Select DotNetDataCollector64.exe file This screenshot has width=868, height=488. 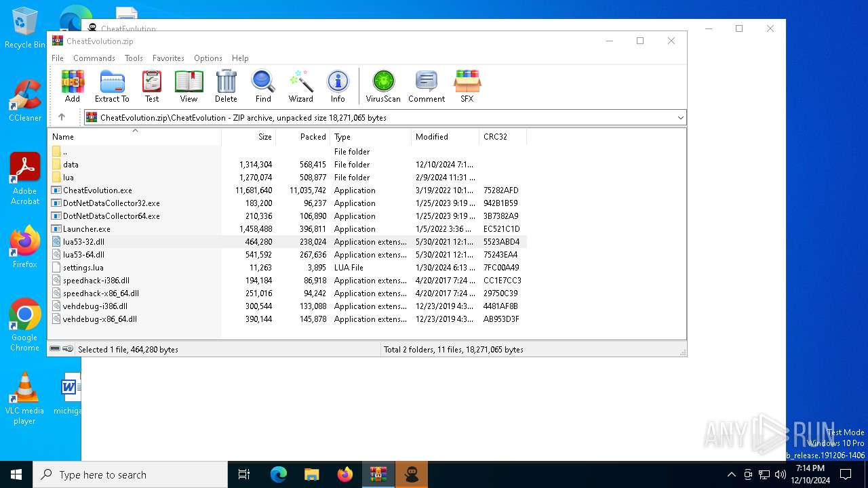coord(288,216)
